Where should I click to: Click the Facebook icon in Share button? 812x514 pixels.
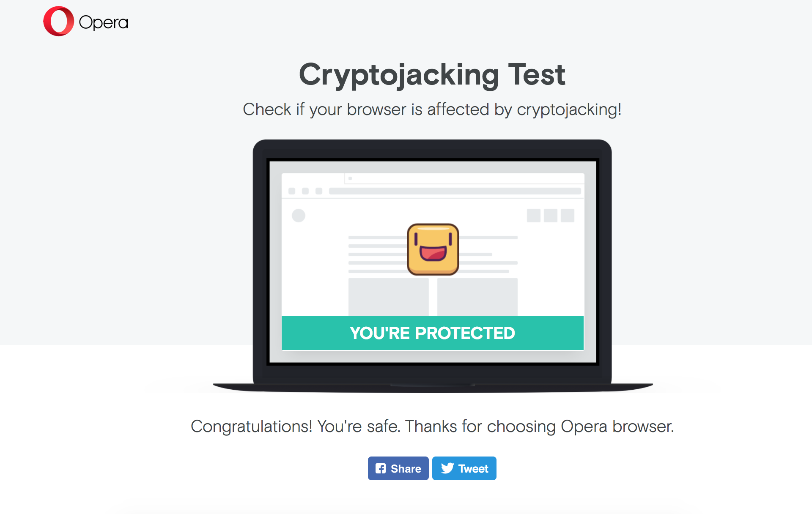381,468
